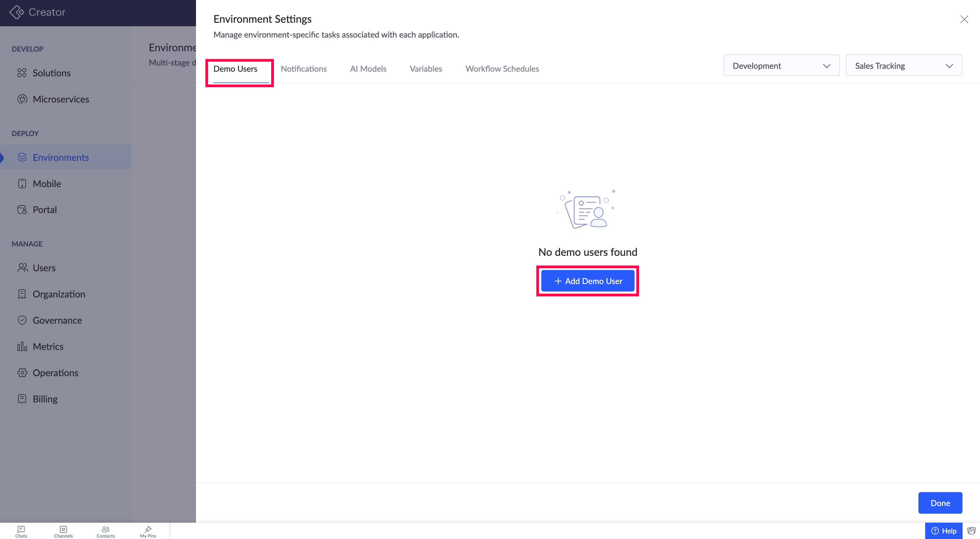Viewport: 980px width, 539px height.
Task: Expand the Sales Tracking application dropdown
Action: coord(904,66)
